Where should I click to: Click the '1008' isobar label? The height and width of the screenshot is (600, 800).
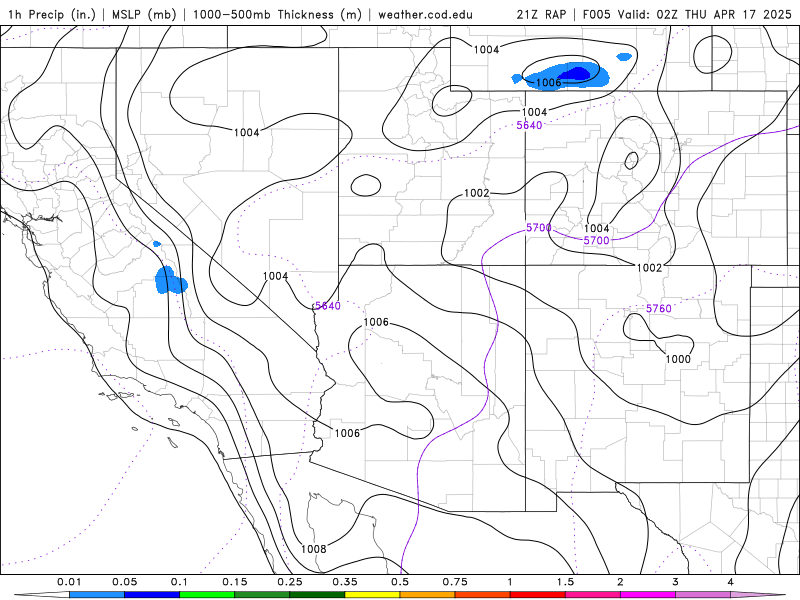pyautogui.click(x=314, y=549)
